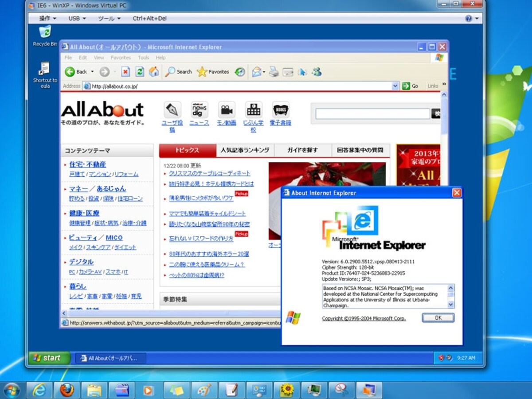Refresh the page with green arrows icon
This screenshot has width=532, height=399.
point(140,72)
